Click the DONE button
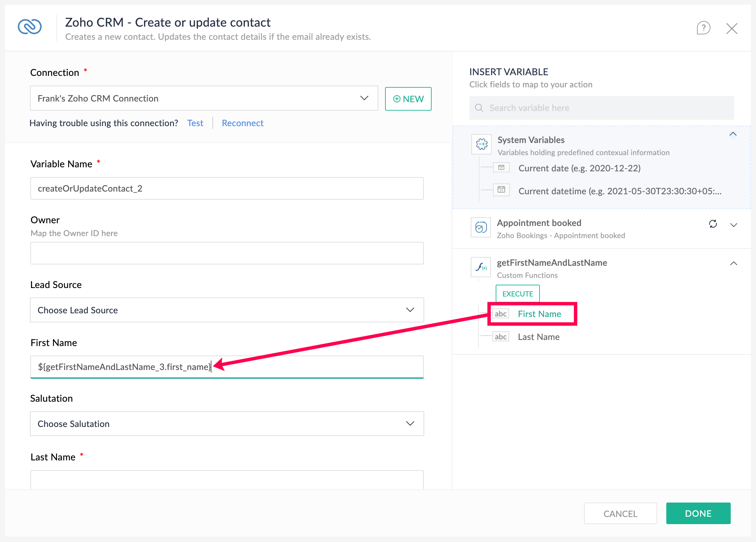756x542 pixels. 698,513
